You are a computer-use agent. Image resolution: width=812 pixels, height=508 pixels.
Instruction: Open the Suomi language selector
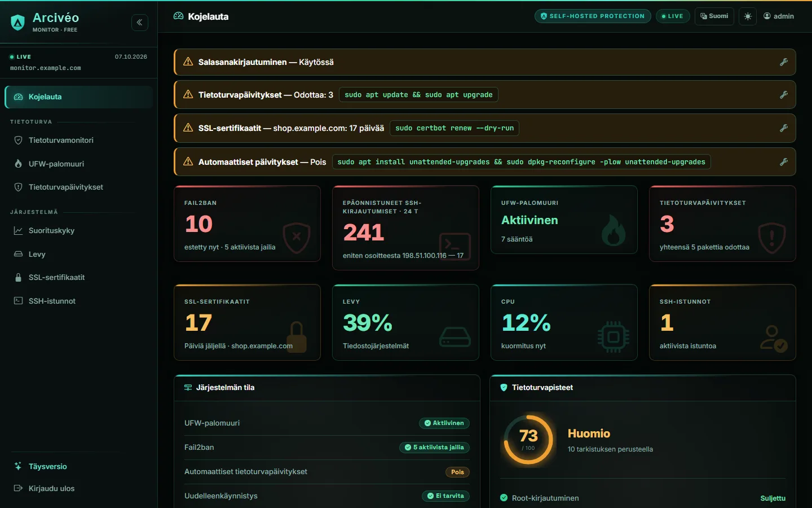pos(714,16)
